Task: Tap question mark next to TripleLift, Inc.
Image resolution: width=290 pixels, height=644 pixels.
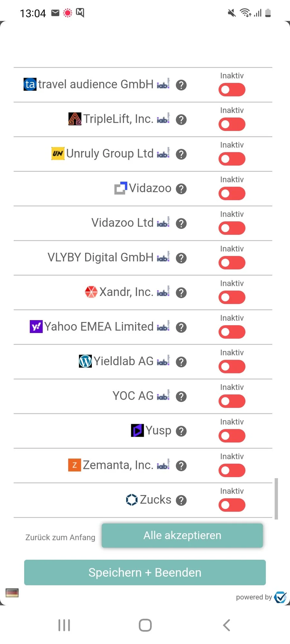Action: pos(181,120)
